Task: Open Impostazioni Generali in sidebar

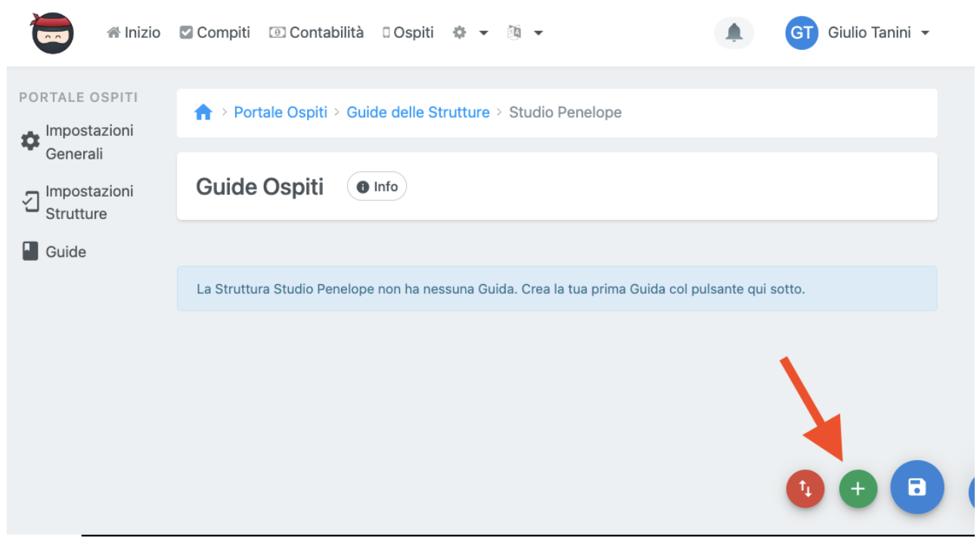Action: 76,142
